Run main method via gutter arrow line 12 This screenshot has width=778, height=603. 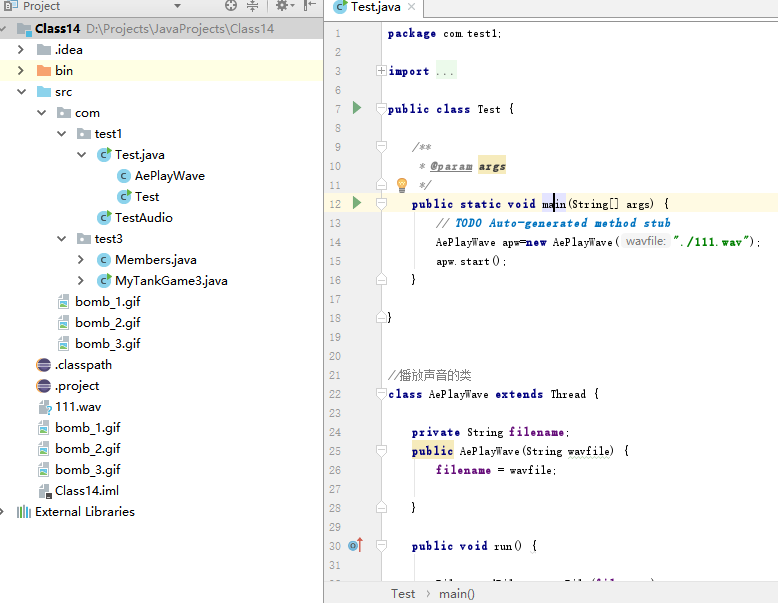click(x=356, y=202)
